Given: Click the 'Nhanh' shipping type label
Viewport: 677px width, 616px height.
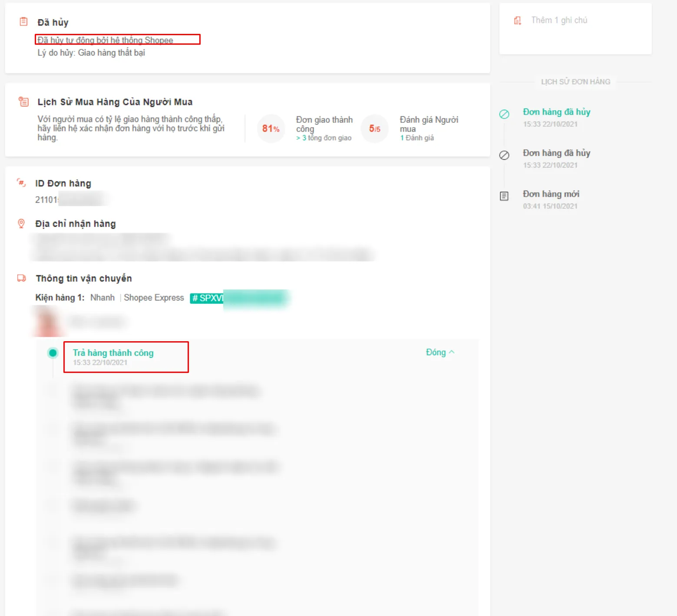Looking at the screenshot, I should (x=102, y=297).
